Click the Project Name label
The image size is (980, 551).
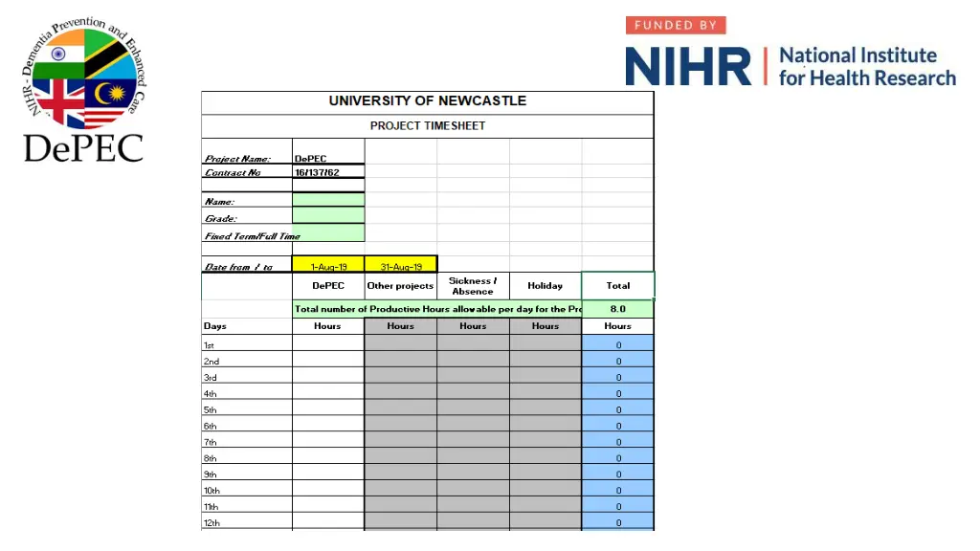[x=237, y=159]
